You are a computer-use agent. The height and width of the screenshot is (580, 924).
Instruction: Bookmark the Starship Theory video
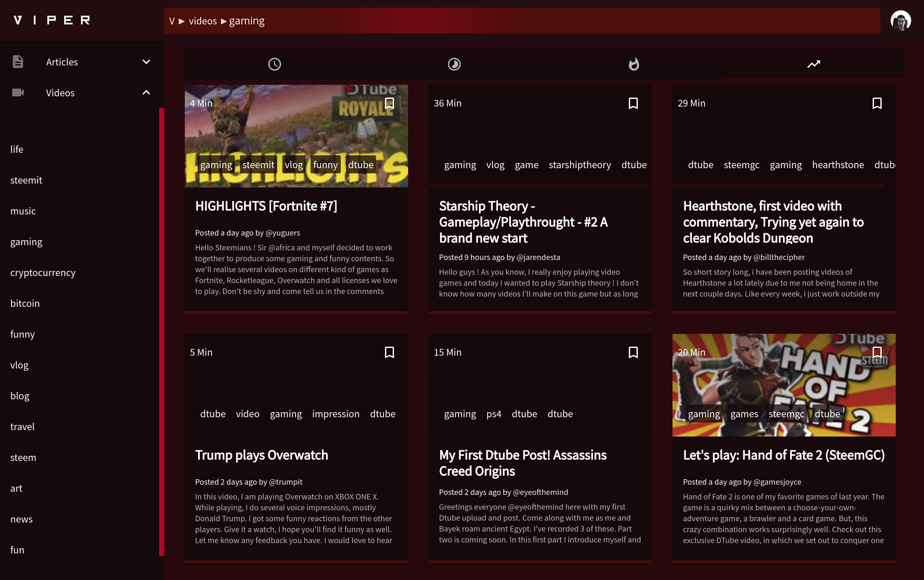pyautogui.click(x=633, y=103)
